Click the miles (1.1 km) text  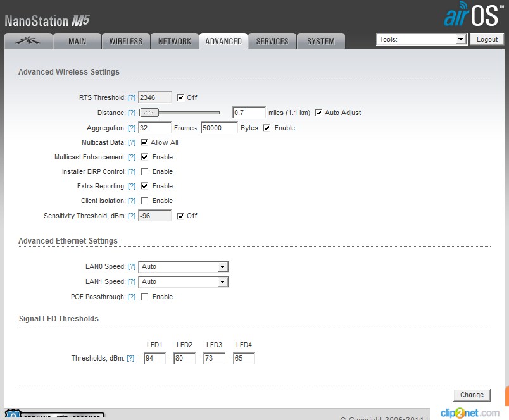click(x=289, y=113)
